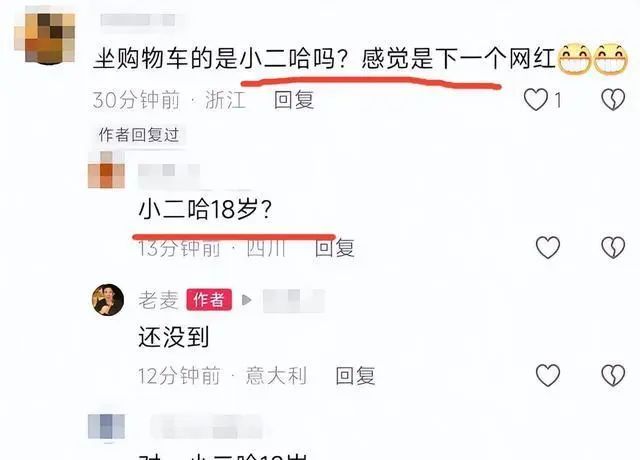Open the bottom commenter's blurred avatar
This screenshot has width=640, height=460.
[106, 427]
